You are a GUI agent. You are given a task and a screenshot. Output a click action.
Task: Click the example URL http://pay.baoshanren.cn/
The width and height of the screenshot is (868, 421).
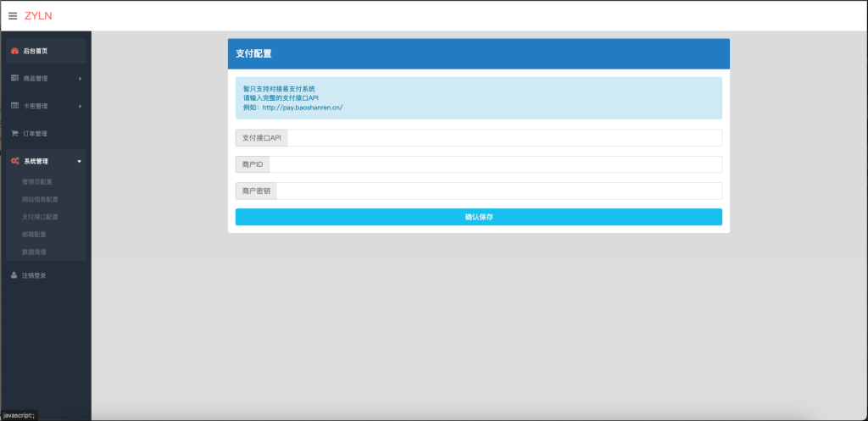303,108
